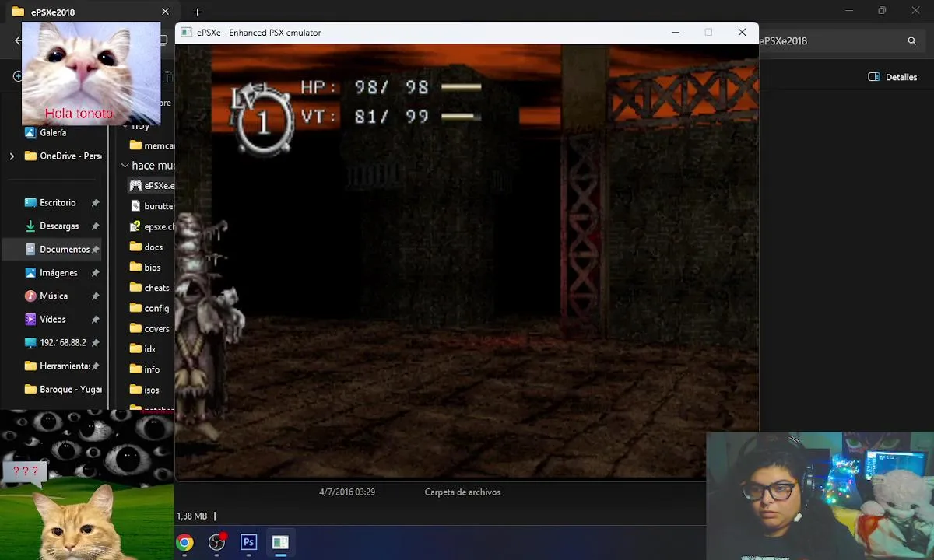Add a new File Explorer tab
The height and width of the screenshot is (560, 934).
(197, 12)
